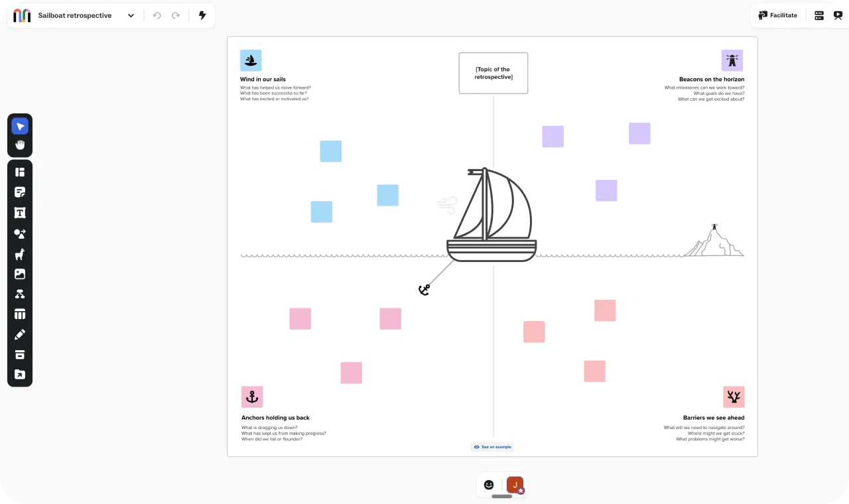
Task: Start presentation mode from top right
Action: pyautogui.click(x=838, y=15)
